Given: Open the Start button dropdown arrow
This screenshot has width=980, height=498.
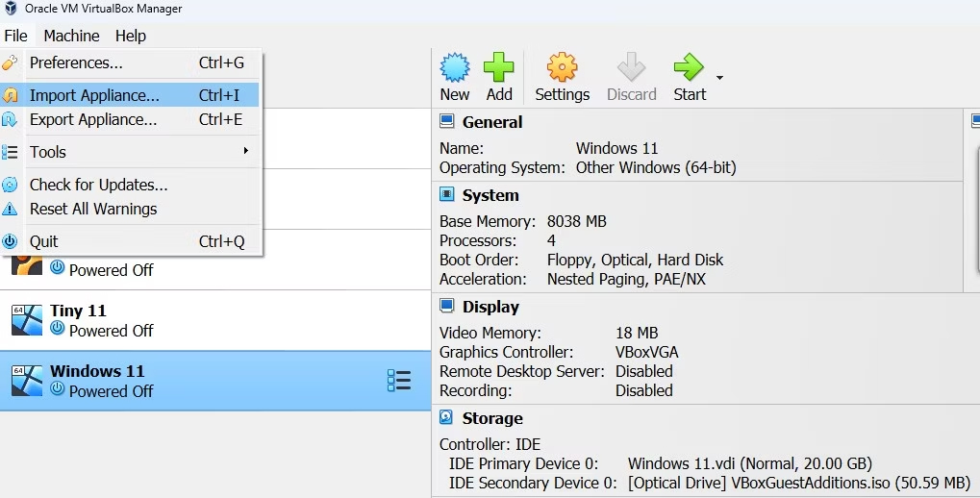Looking at the screenshot, I should (x=719, y=78).
